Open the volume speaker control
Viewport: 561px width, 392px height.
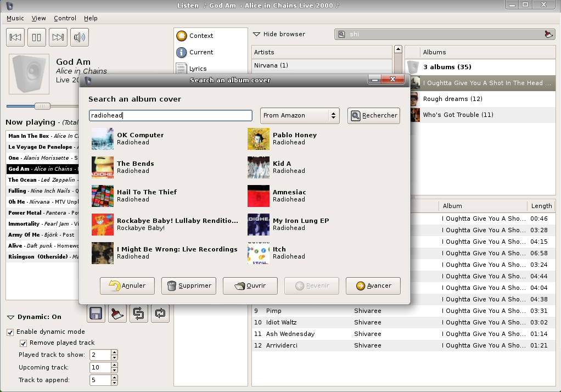(x=80, y=37)
